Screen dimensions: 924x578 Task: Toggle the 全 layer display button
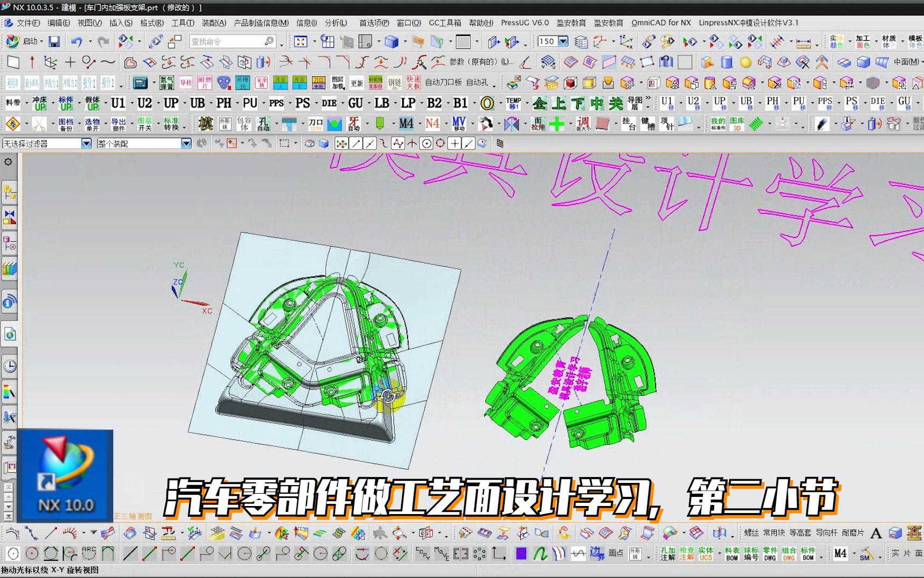541,104
